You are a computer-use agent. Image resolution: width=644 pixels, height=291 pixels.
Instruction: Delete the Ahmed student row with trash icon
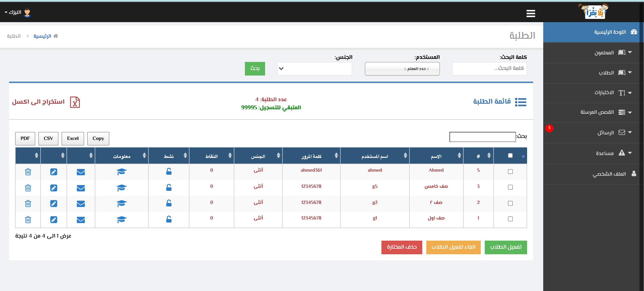28,172
